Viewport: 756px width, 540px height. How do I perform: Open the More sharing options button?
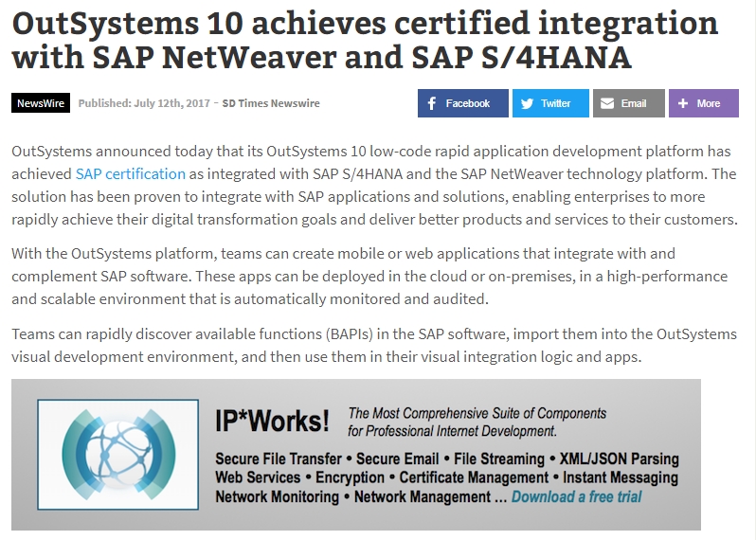(704, 103)
